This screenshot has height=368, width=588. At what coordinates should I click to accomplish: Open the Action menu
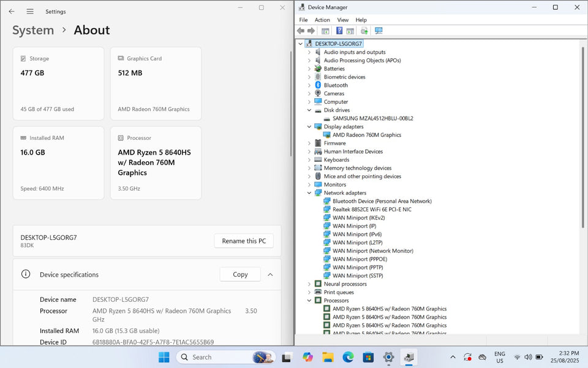[322, 20]
